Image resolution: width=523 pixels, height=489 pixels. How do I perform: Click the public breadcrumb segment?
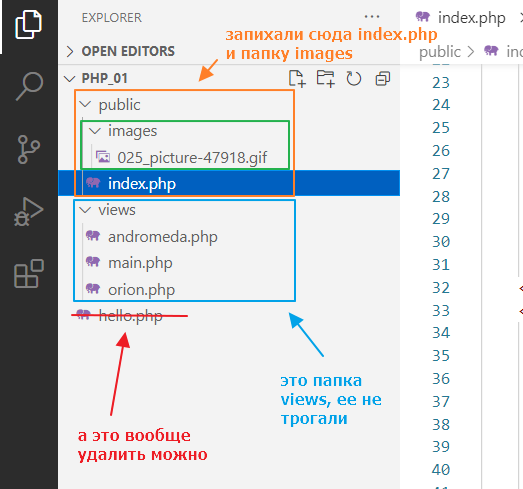pos(440,52)
